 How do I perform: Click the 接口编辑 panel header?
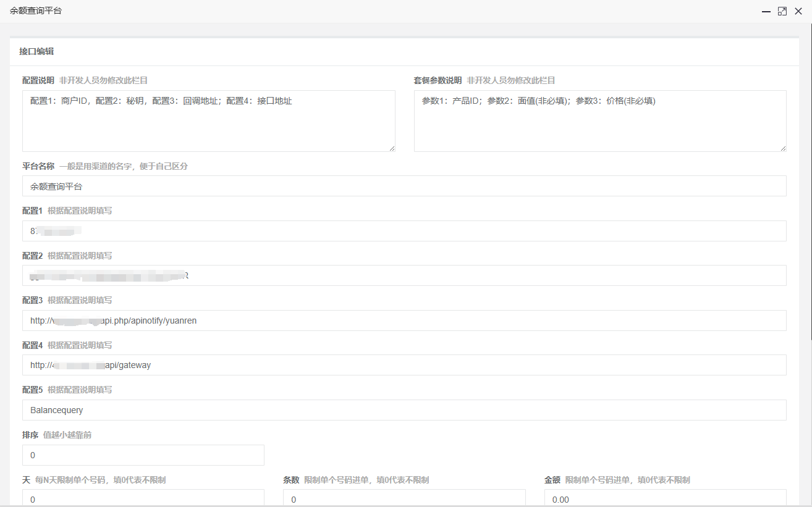click(37, 52)
